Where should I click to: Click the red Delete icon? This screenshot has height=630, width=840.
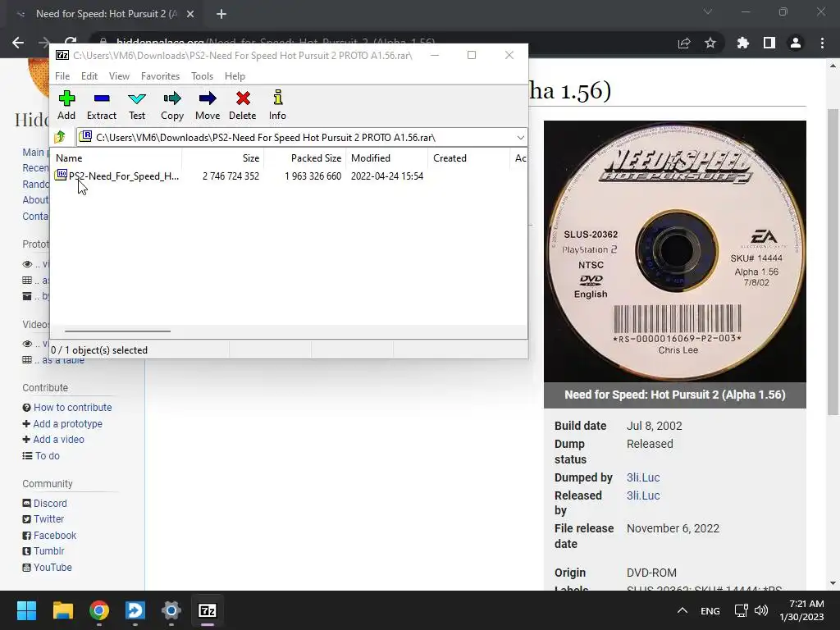(x=243, y=105)
